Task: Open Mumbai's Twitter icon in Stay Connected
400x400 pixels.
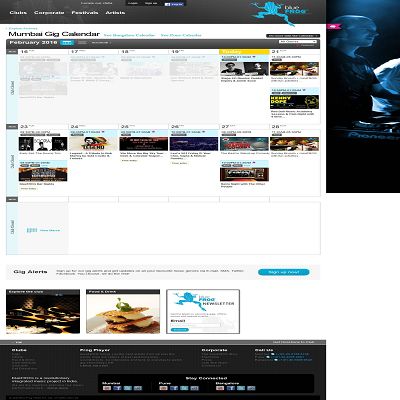Action: click(x=127, y=388)
